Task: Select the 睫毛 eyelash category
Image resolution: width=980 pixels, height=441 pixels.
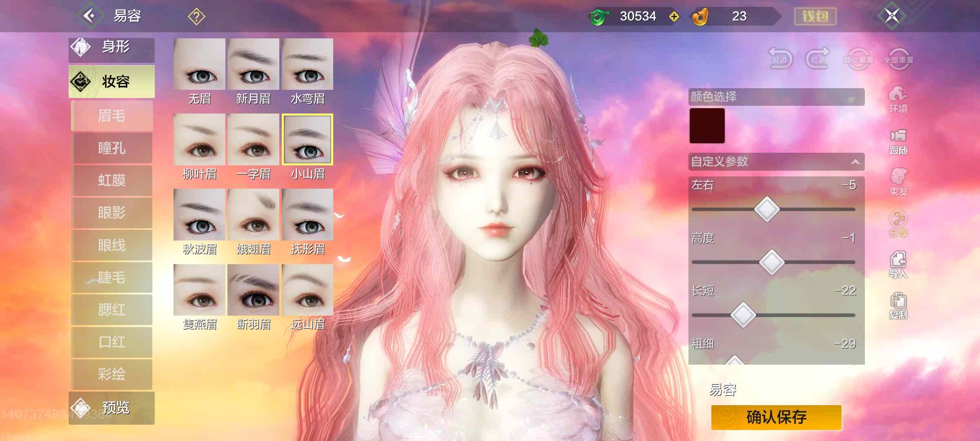Action: click(112, 277)
